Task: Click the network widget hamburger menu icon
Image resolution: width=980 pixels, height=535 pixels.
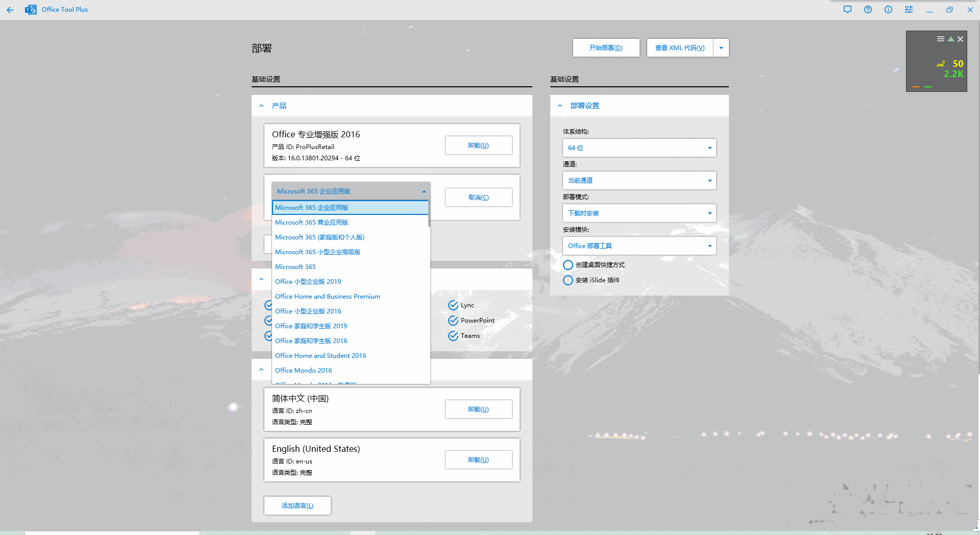Action: click(940, 39)
